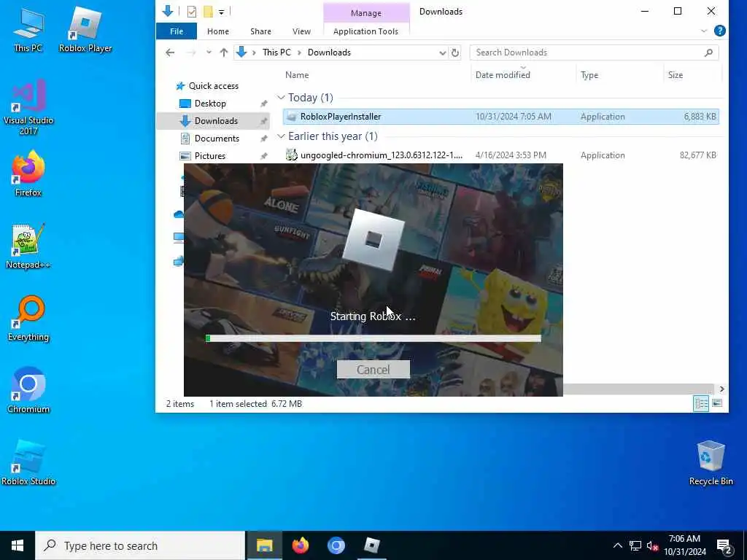Click the Back arrow in Explorer
Image resolution: width=747 pixels, height=560 pixels.
[x=170, y=52]
